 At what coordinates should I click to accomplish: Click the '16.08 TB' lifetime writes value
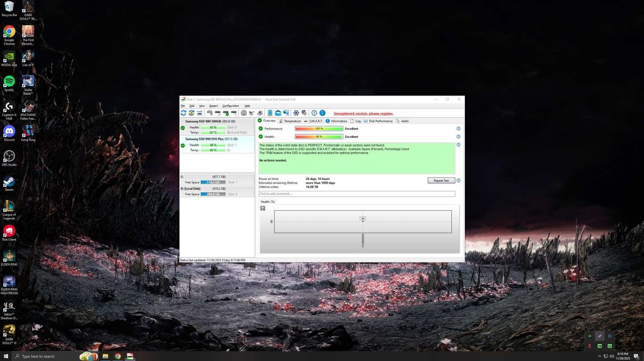(312, 187)
